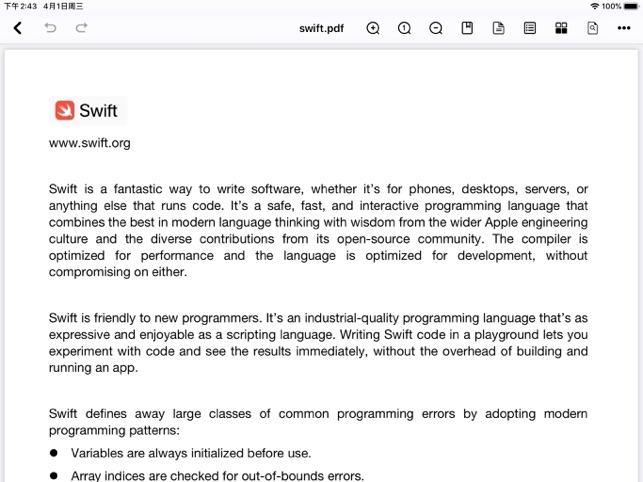Tap the Swift logo image
This screenshot has height=482, width=643.
[x=87, y=110]
